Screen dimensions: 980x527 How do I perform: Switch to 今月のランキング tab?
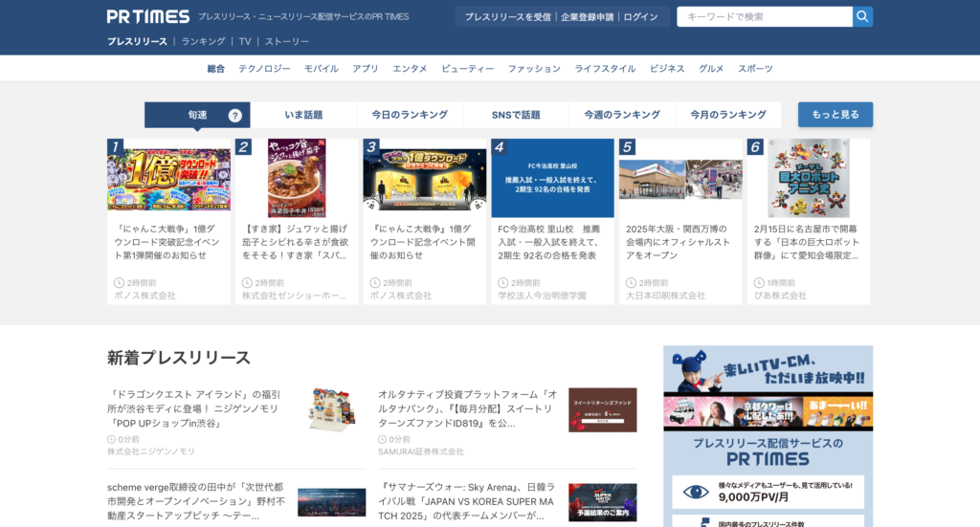click(x=728, y=115)
